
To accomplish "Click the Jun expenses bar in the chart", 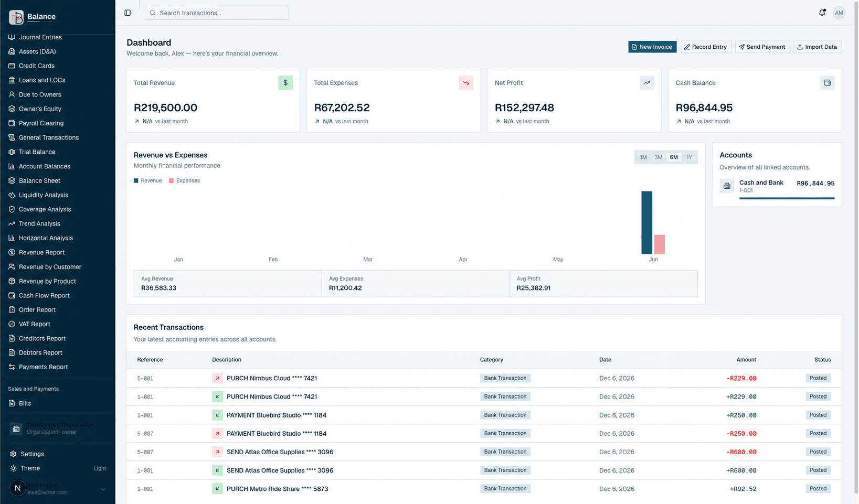I will (x=660, y=244).
